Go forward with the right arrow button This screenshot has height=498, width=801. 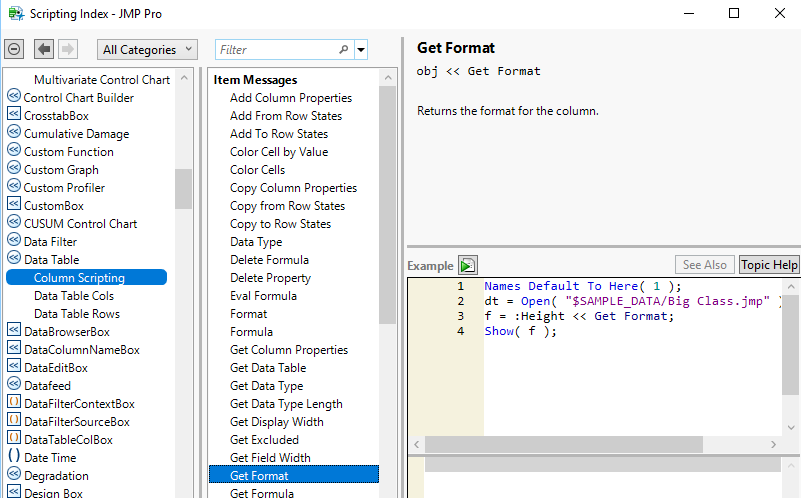tap(67, 50)
